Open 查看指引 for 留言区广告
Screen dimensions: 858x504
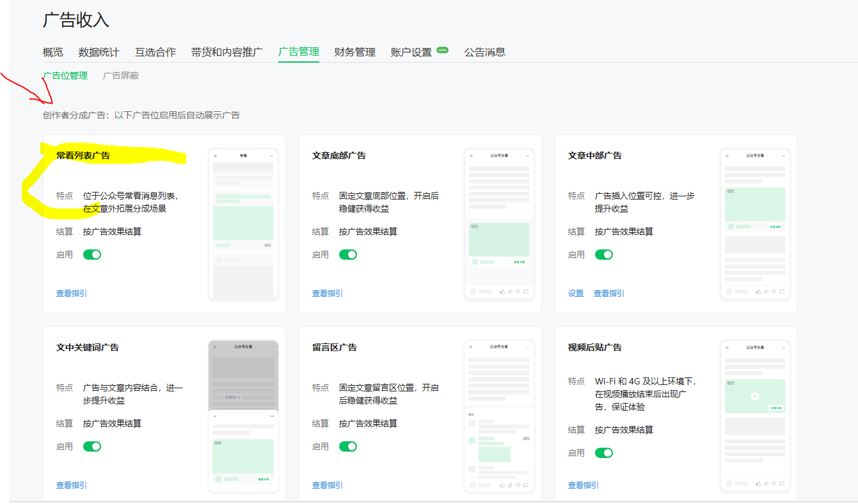point(328,485)
